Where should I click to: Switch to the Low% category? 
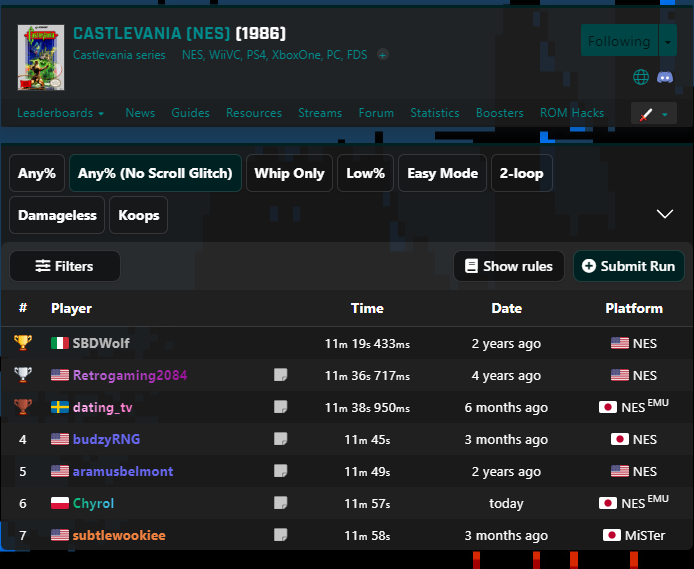(x=365, y=173)
